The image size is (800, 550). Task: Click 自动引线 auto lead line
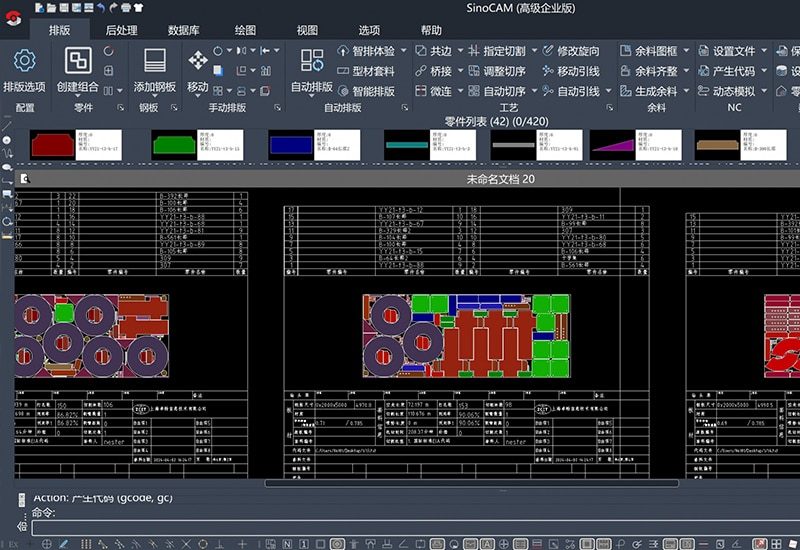click(x=571, y=91)
